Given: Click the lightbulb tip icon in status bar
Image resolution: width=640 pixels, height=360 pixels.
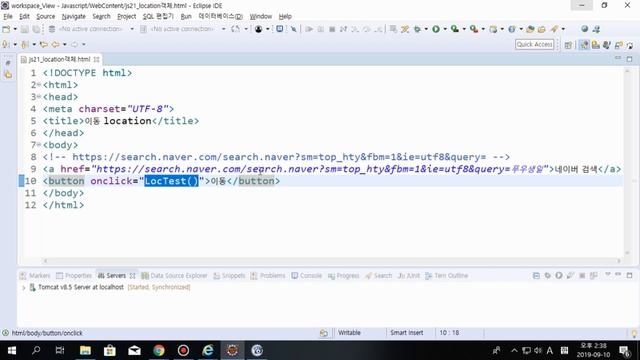Looking at the screenshot, I should coord(634,333).
